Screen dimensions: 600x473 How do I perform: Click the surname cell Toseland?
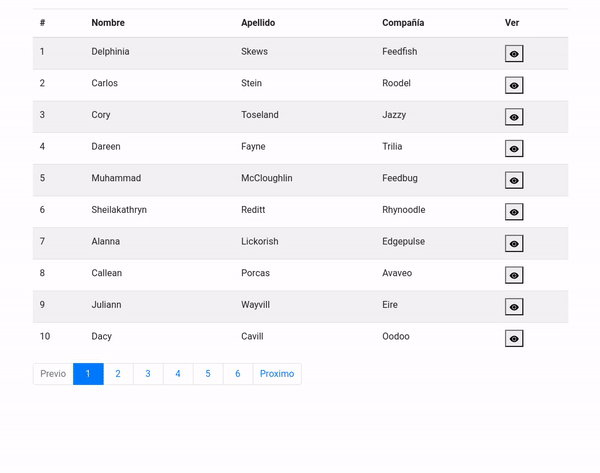click(260, 115)
